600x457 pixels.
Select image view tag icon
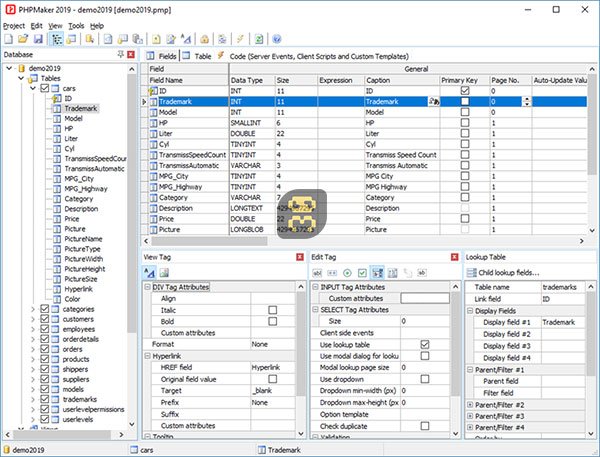click(x=164, y=273)
